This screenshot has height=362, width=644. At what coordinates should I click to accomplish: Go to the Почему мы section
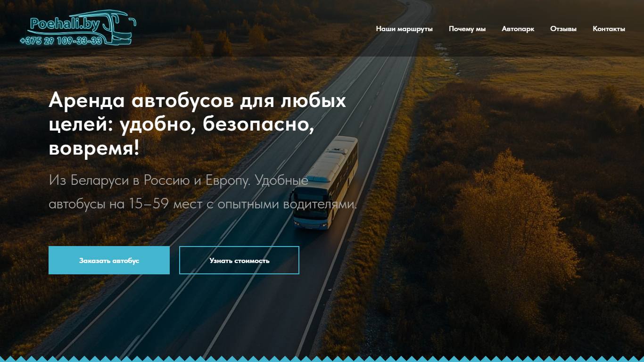point(467,29)
